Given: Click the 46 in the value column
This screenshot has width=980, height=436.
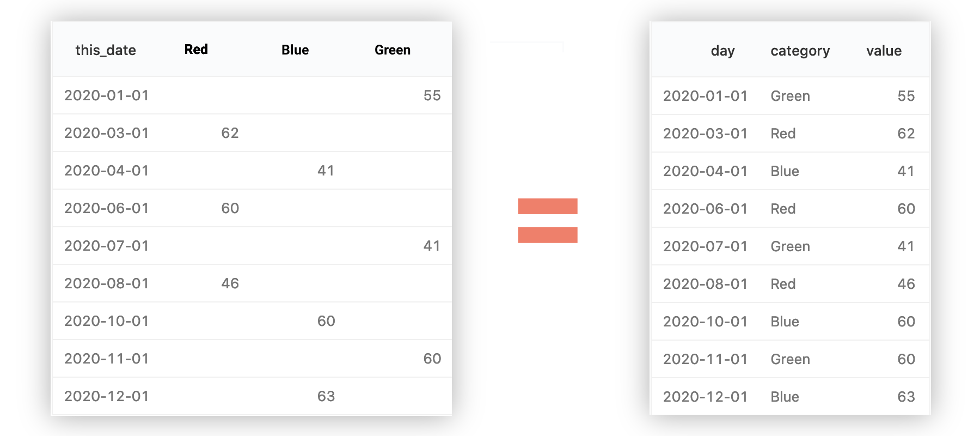Looking at the screenshot, I should 906,284.
